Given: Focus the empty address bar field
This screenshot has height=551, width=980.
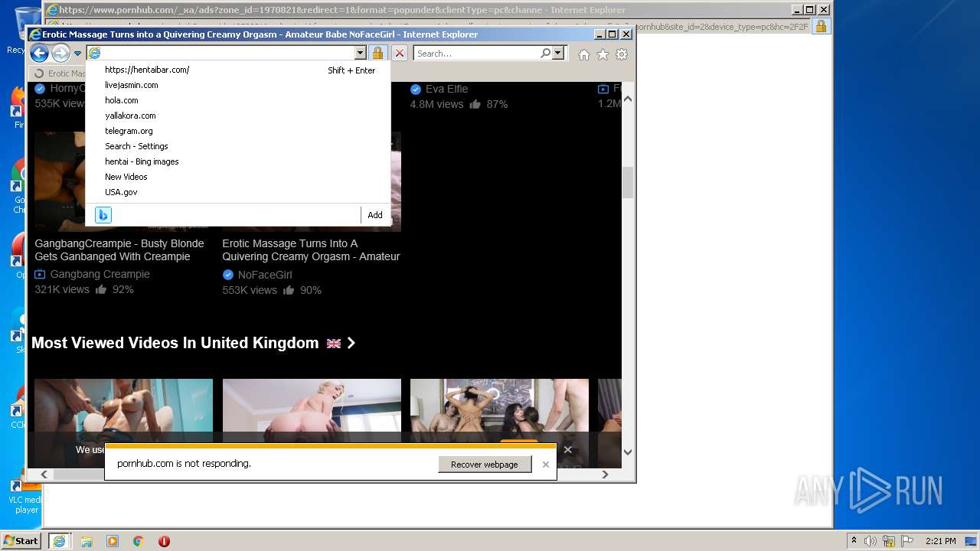Looking at the screenshot, I should pyautogui.click(x=227, y=53).
